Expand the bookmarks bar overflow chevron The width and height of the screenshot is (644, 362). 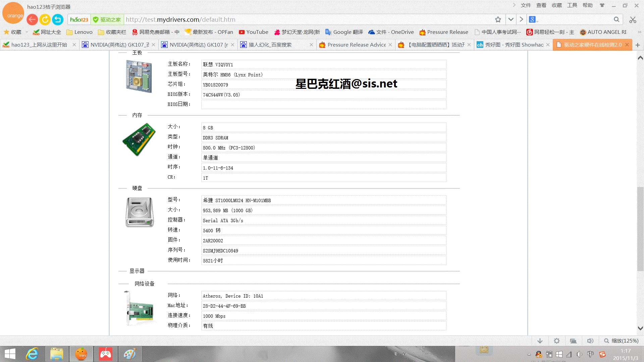(639, 32)
